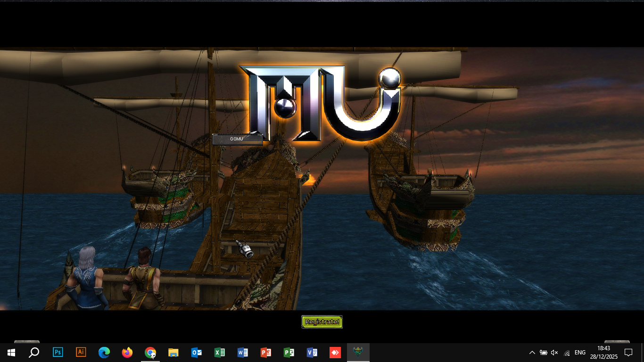644x362 pixels.
Task: Click the MU game logo
Action: pos(322,104)
